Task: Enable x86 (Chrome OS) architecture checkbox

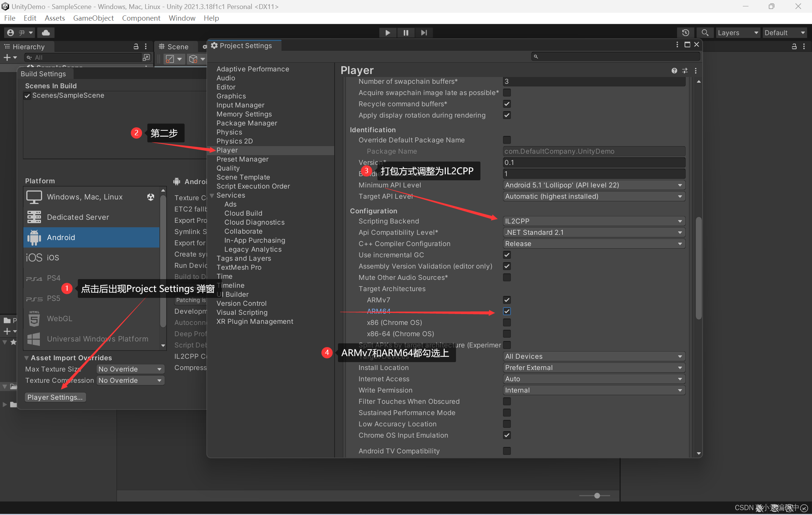Action: pyautogui.click(x=507, y=323)
